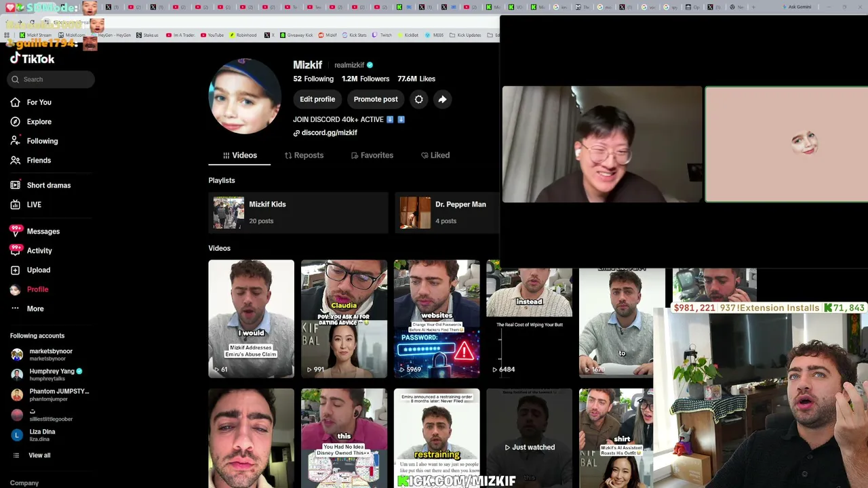This screenshot has width=868, height=488.
Task: Switch to the Videos tab
Action: [x=239, y=155]
